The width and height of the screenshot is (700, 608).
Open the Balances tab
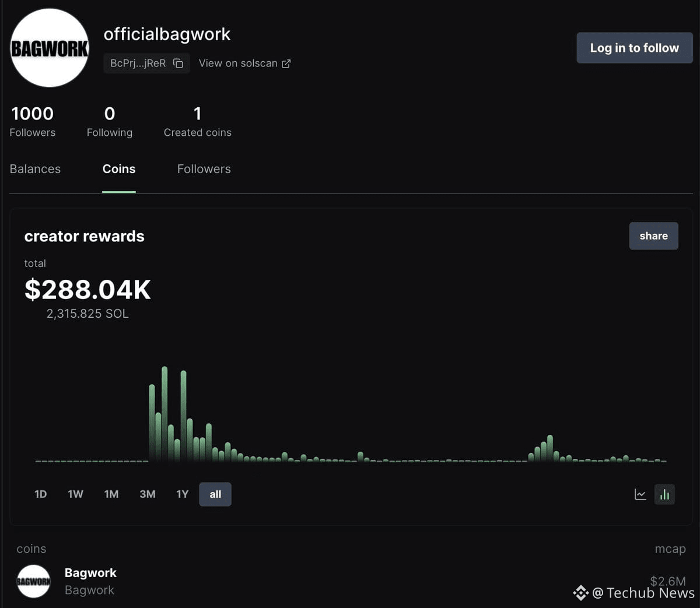tap(35, 169)
